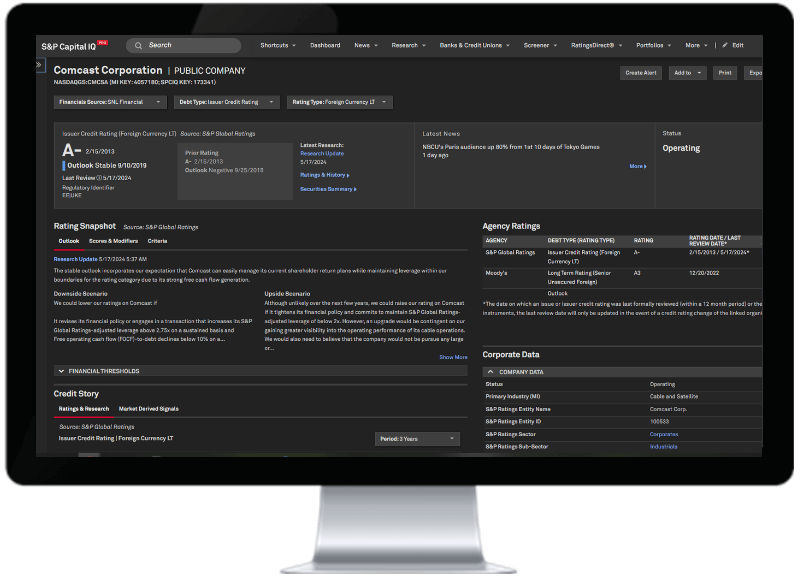
Task: Open the RatingsDirect menu
Action: point(596,45)
